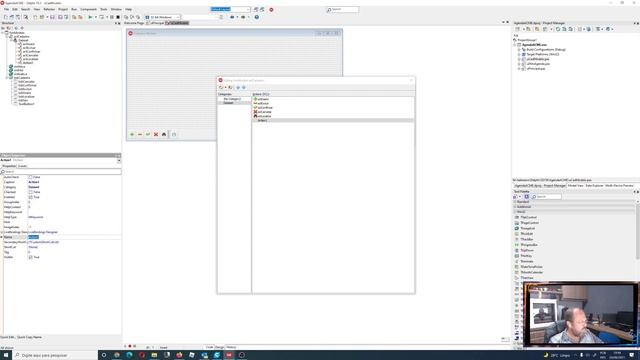The image size is (640, 360).
Task: Click the green Run arrow in main toolbar
Action: click(x=90, y=17)
